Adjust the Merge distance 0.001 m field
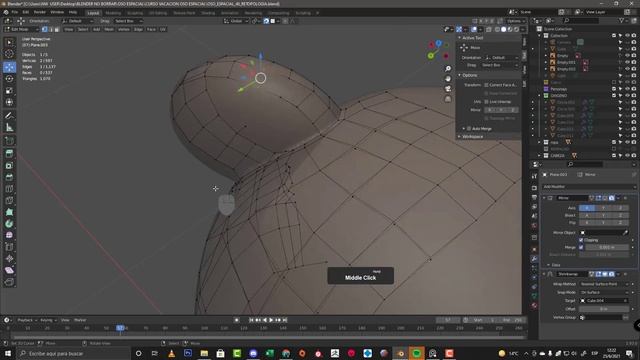 coord(607,247)
